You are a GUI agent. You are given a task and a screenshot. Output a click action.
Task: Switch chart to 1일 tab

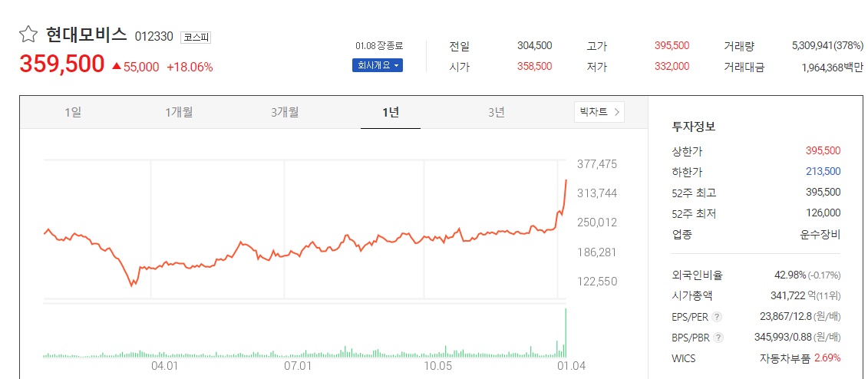click(x=72, y=112)
